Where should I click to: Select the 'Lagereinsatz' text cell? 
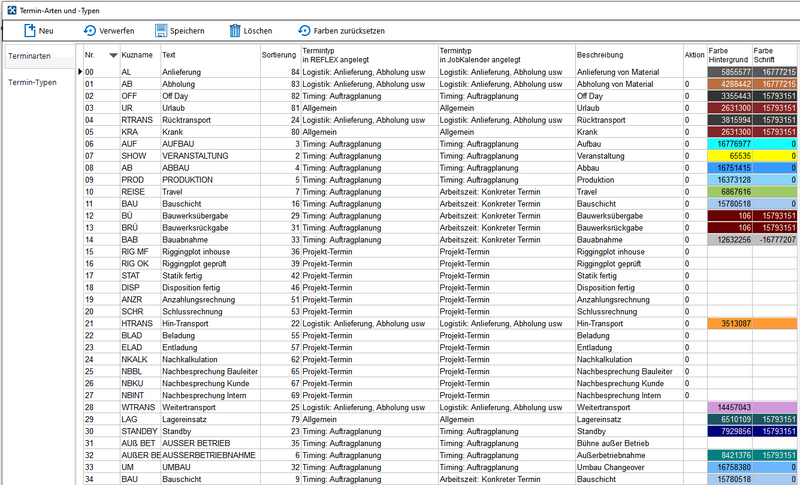click(x=211, y=420)
